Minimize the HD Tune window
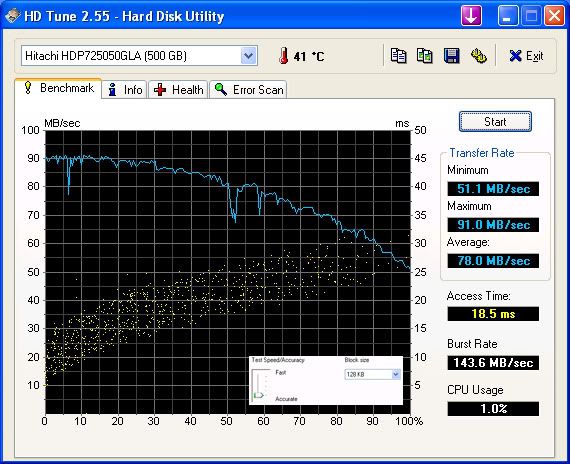Screen dimensions: 570x464 pos(508,16)
